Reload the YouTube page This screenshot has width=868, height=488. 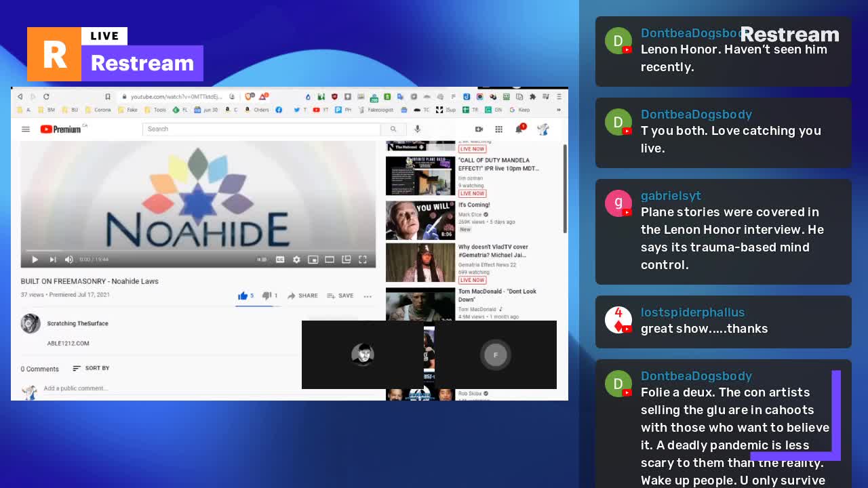(46, 97)
